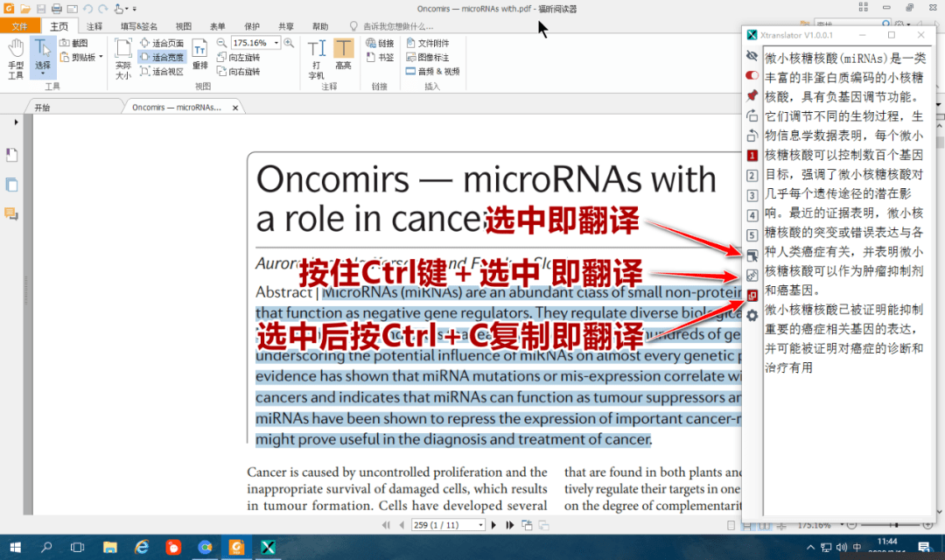
Task: Select the Hand tool in ribbon
Action: tap(16, 59)
